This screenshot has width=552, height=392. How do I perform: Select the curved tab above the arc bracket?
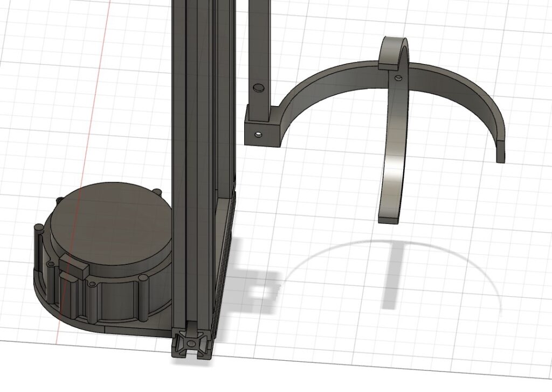click(x=394, y=50)
